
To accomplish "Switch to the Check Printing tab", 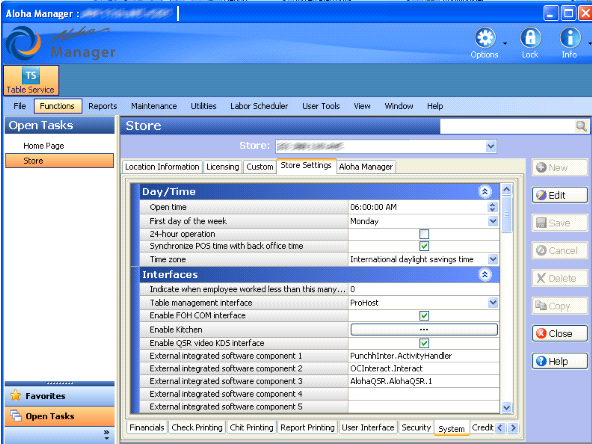I will 197,427.
